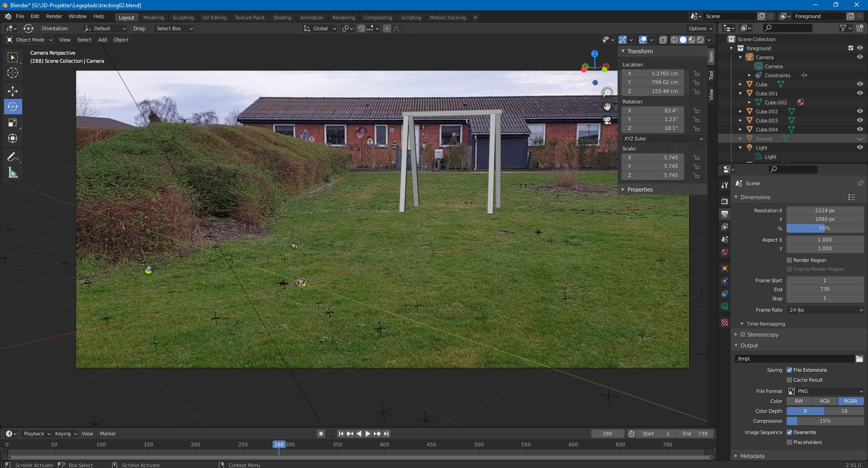
Task: Disable File Extensions checkbox
Action: tap(789, 370)
